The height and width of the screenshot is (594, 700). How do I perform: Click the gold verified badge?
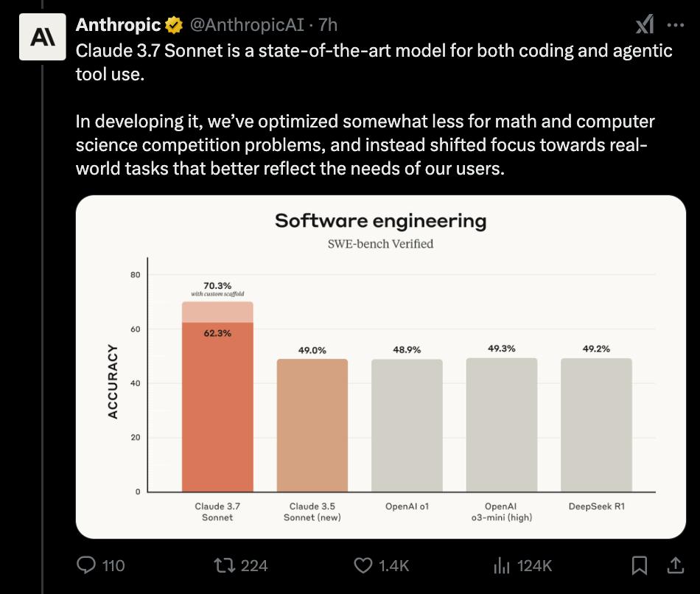[174, 26]
